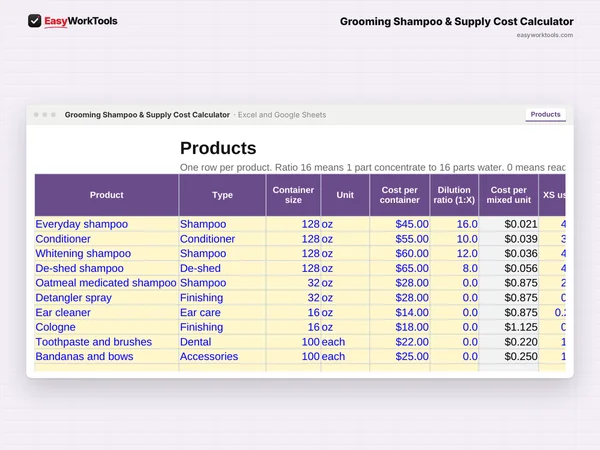Click the $60.00 cost cell

point(399,253)
